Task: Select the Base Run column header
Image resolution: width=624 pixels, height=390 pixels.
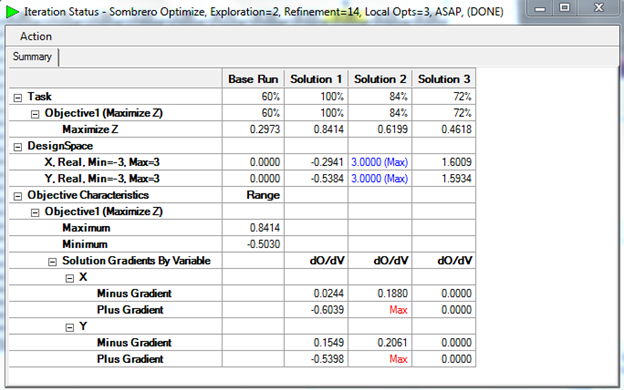Action: (253, 79)
